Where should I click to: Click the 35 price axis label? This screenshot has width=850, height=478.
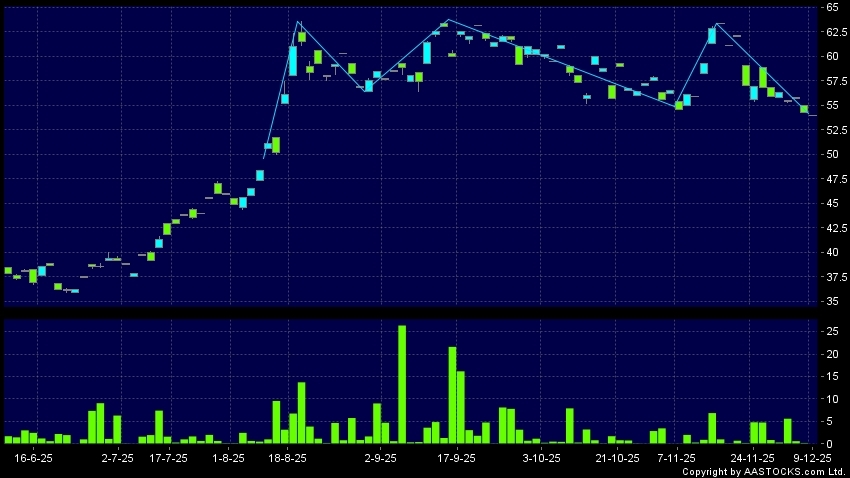click(x=831, y=301)
